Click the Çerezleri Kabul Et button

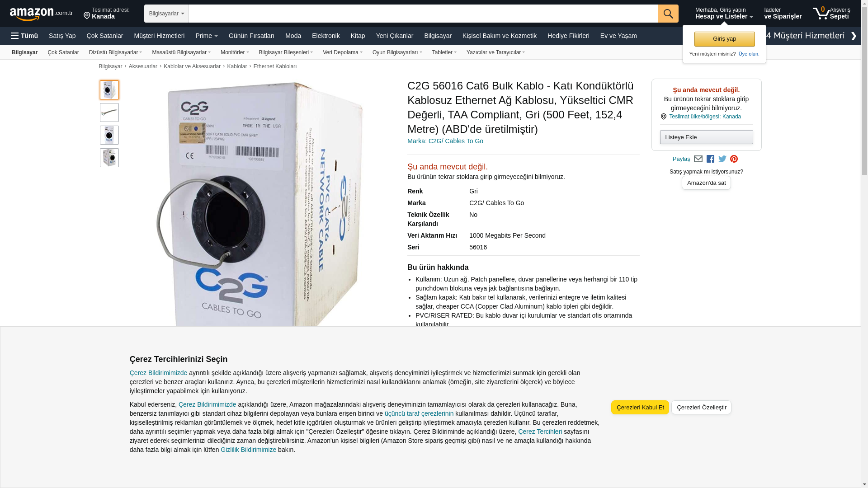click(640, 407)
